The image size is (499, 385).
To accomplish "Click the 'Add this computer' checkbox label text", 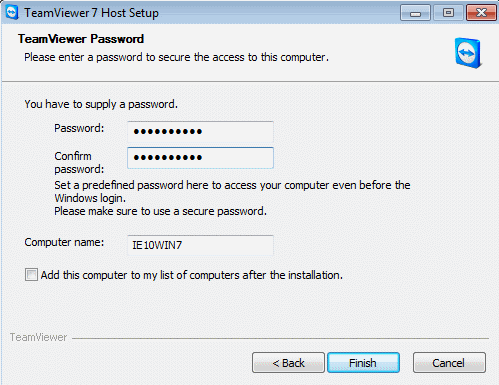I will tap(192, 275).
